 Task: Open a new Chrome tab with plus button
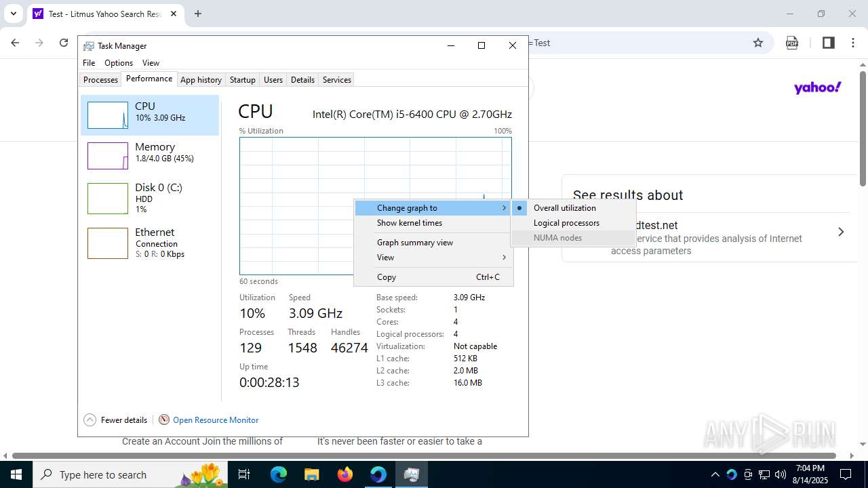tap(198, 14)
